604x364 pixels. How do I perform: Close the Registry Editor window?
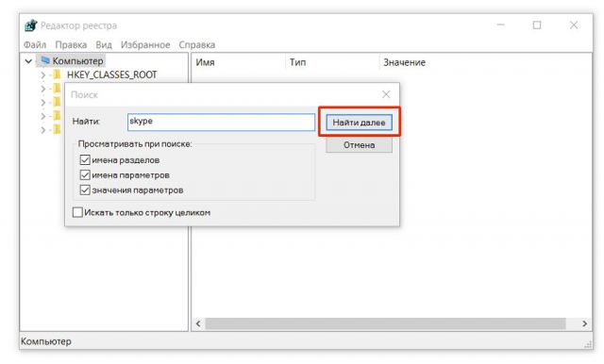[x=574, y=25]
